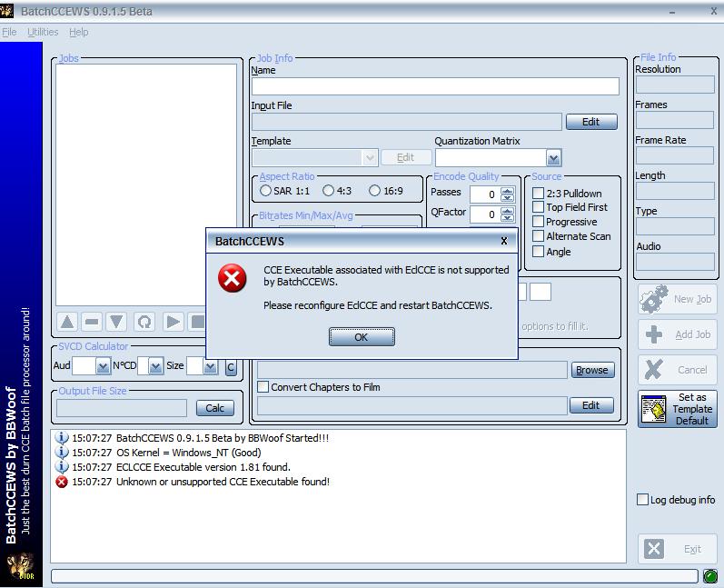Click the job Name input field
The height and width of the screenshot is (588, 724).
point(435,86)
